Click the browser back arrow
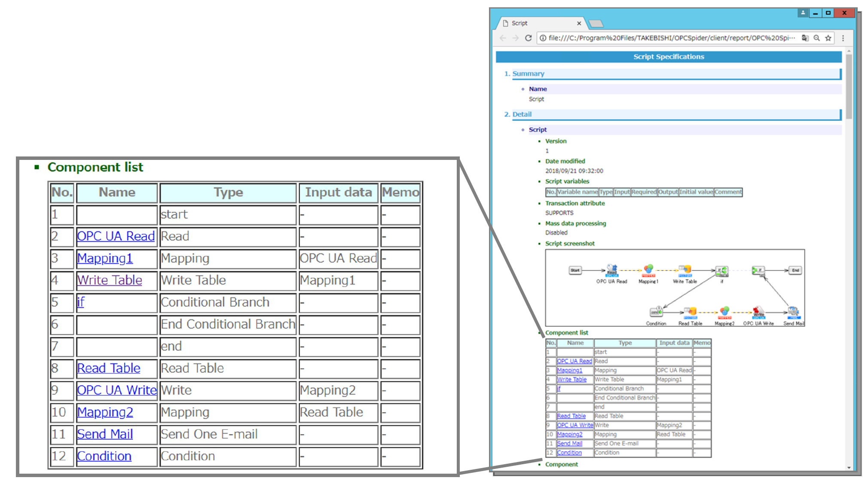 503,38
